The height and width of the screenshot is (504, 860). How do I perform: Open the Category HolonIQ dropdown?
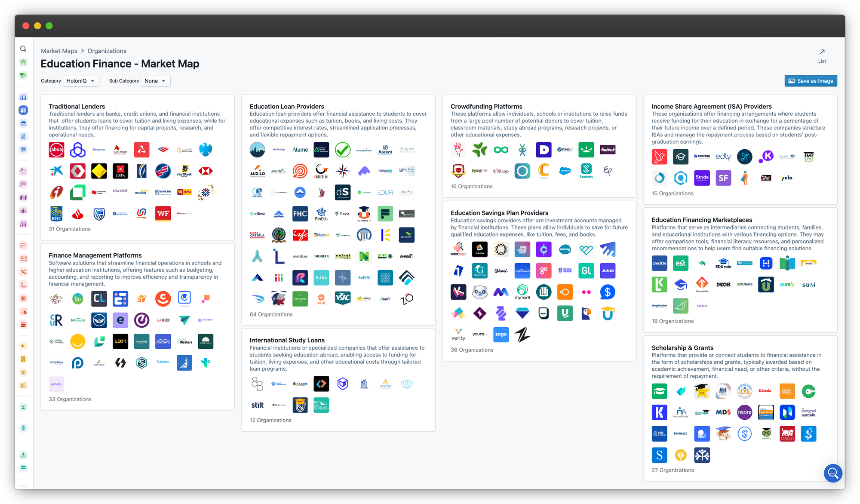pos(81,81)
